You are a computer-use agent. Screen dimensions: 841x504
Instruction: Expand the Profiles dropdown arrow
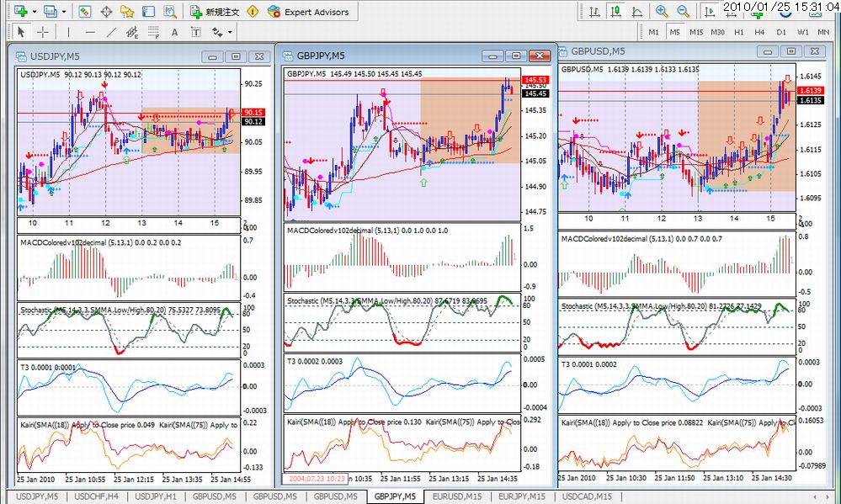64,11
